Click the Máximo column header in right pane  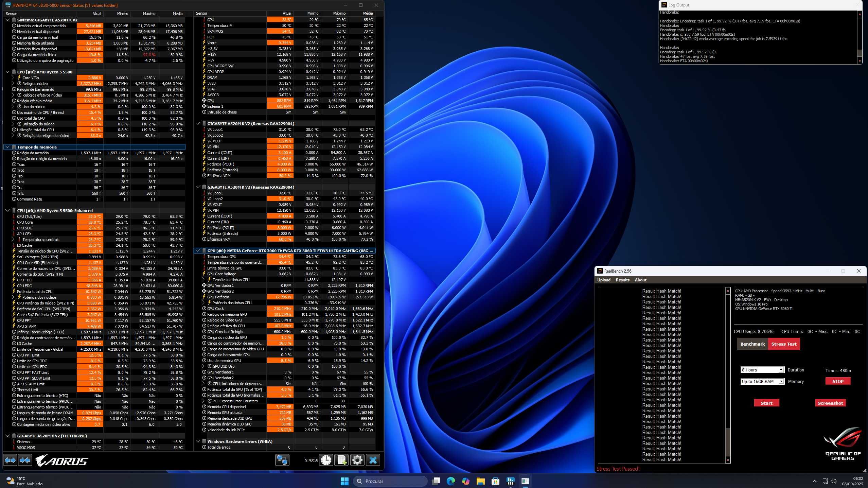[x=335, y=13]
